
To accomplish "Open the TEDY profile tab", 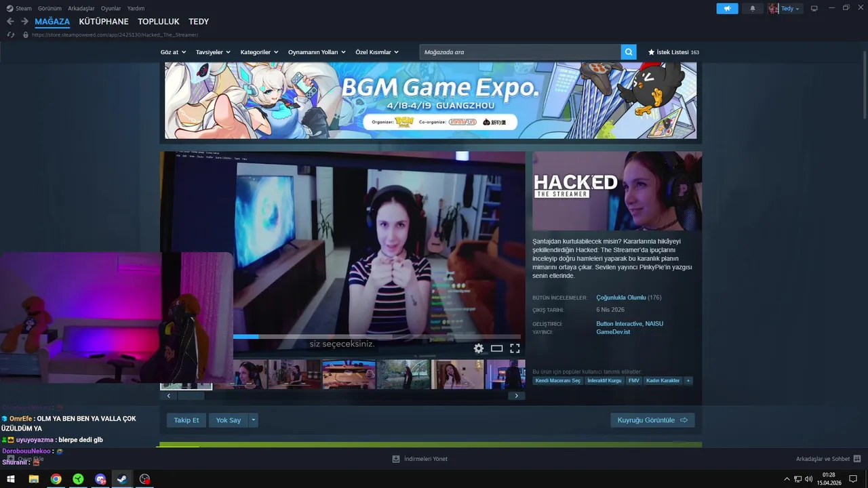I will (x=199, y=22).
